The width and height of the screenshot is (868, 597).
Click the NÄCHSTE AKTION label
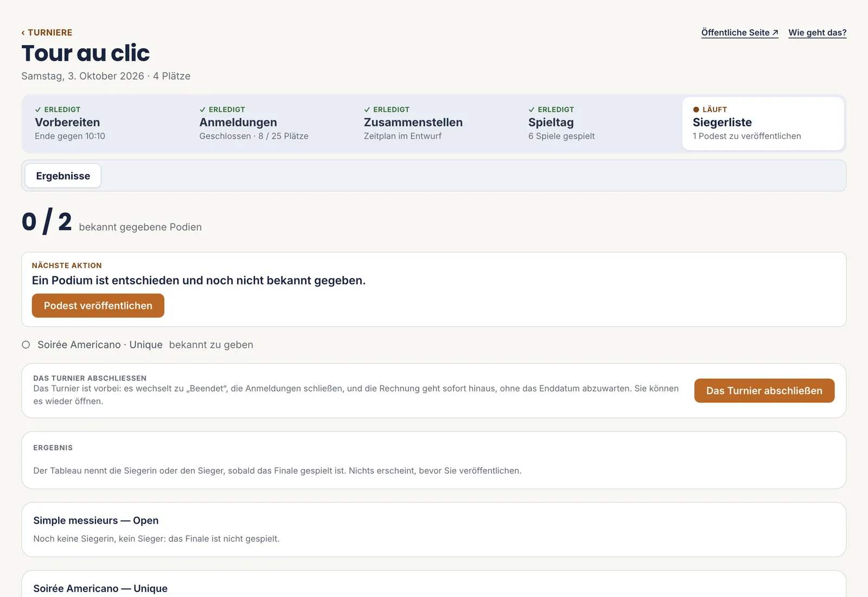point(67,265)
